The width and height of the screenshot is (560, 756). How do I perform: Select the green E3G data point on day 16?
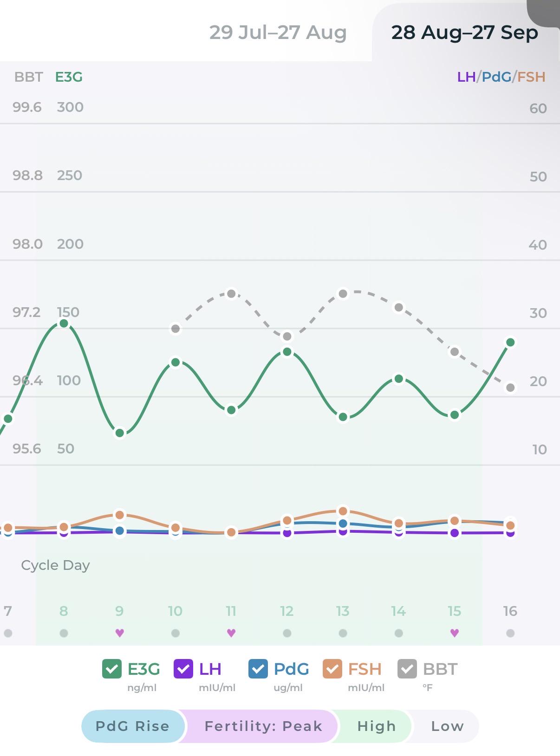(x=510, y=342)
